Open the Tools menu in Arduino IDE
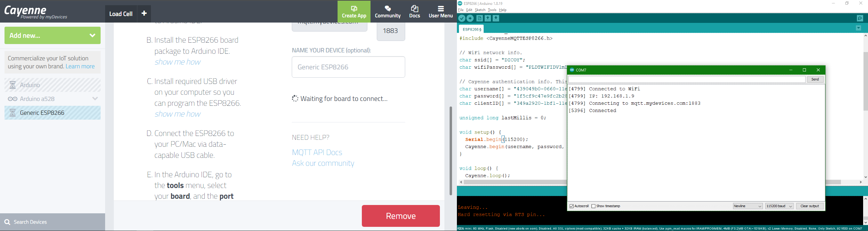The height and width of the screenshot is (231, 868). (x=492, y=10)
